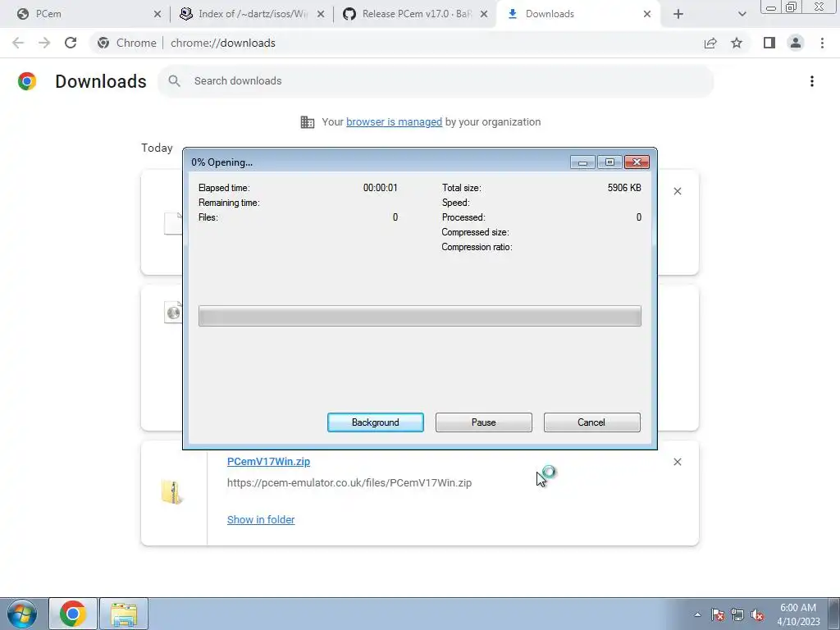840x630 pixels.
Task: Close the 0% Opening dialog
Action: pyautogui.click(x=637, y=162)
